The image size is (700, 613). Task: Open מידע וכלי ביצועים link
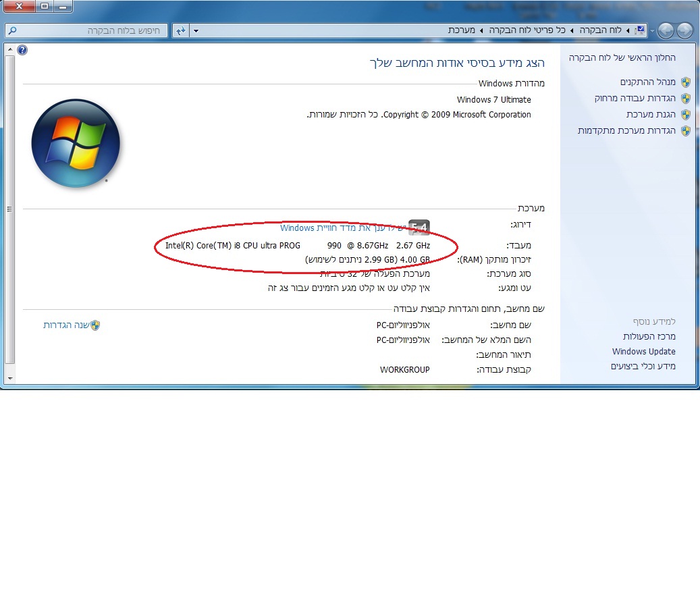643,366
